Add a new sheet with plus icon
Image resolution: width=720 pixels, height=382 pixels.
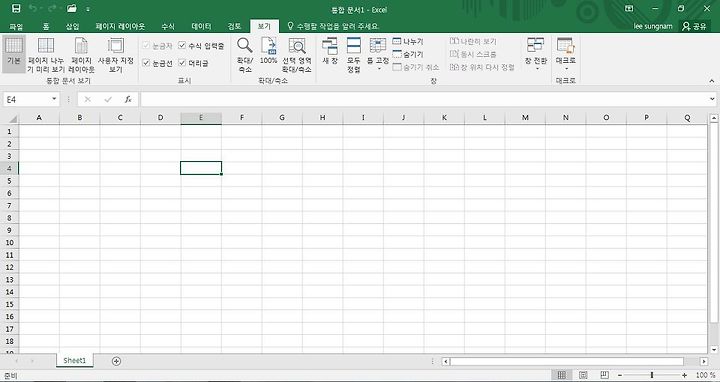point(116,361)
